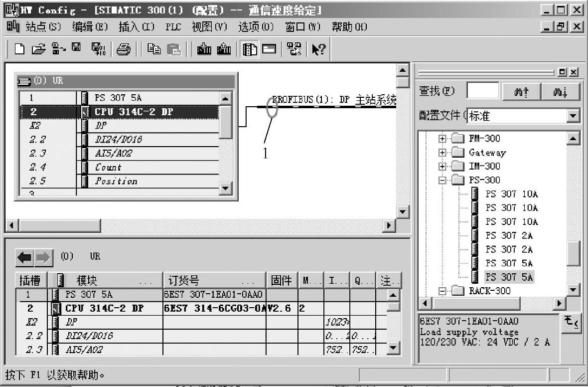
Task: Toggle the hardware Catalog icon
Action: 249,49
